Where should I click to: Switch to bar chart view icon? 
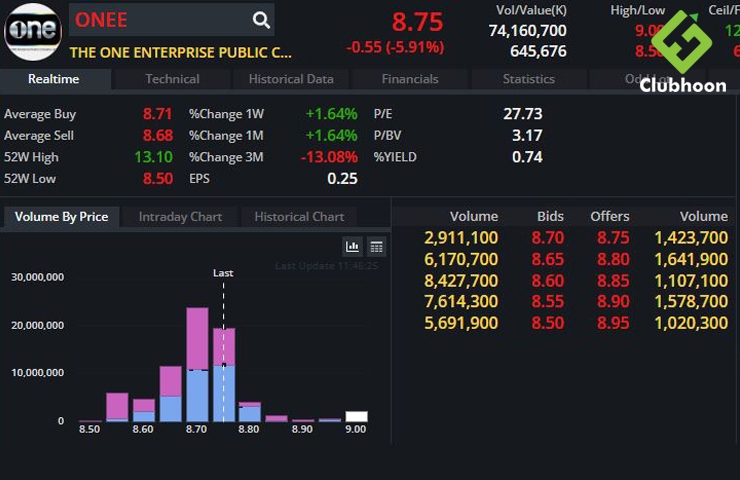coord(352,246)
